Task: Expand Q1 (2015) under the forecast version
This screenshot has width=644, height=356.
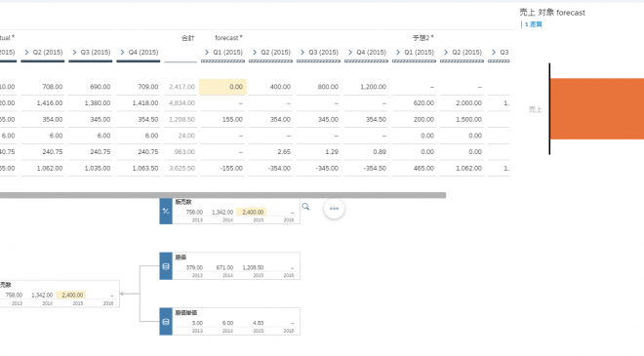Action: 207,52
